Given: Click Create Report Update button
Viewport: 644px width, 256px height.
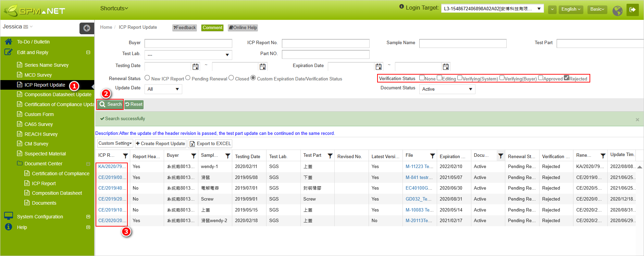Looking at the screenshot, I should [x=160, y=143].
